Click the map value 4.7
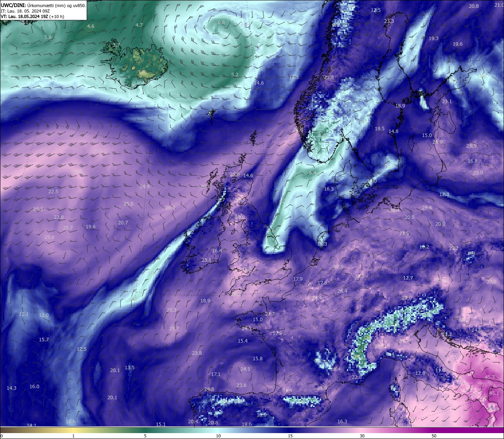The height and width of the screenshot is (439, 504). (x=139, y=25)
